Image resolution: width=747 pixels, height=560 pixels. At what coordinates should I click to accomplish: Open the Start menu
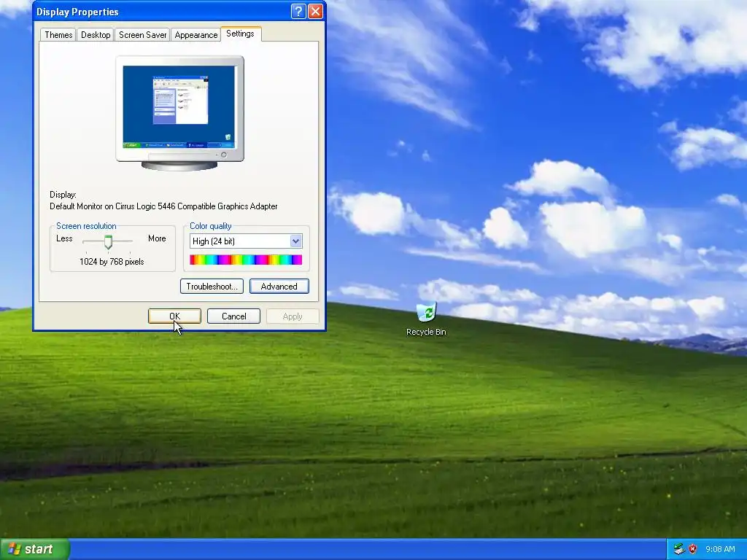34,549
